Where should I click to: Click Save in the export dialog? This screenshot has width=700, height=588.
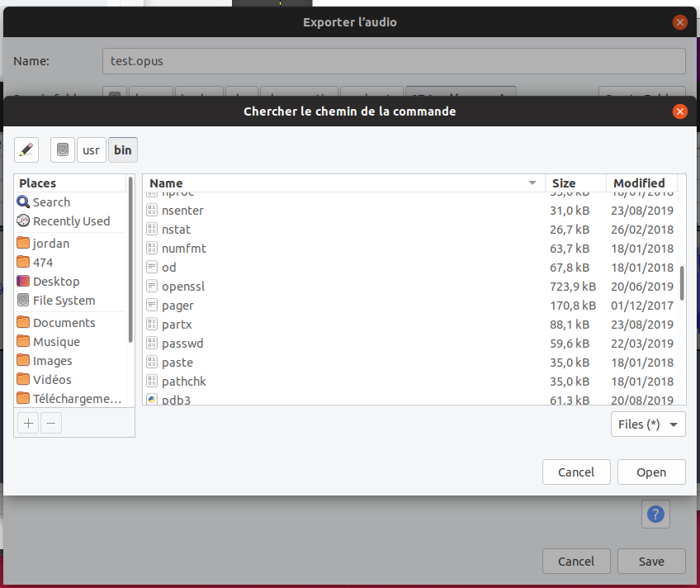650,561
